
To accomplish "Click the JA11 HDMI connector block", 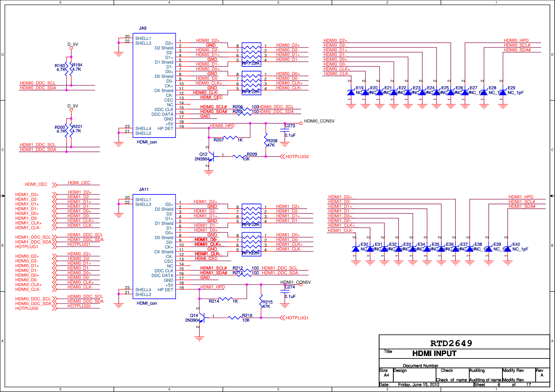I will [x=154, y=247].
